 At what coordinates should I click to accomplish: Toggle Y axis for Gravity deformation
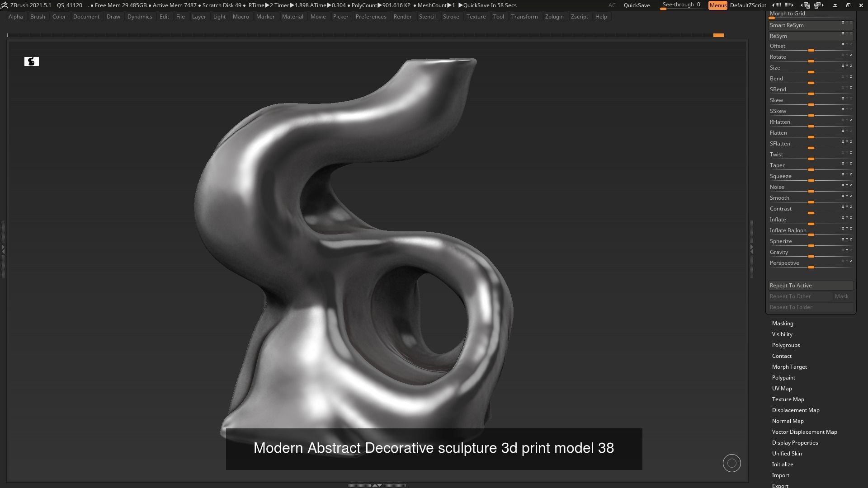pos(847,250)
